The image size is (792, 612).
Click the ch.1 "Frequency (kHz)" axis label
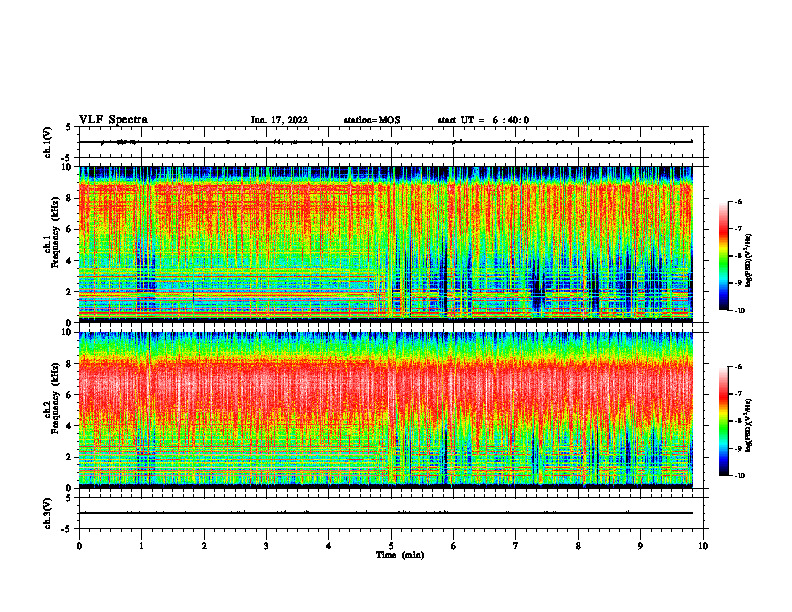coord(54,233)
